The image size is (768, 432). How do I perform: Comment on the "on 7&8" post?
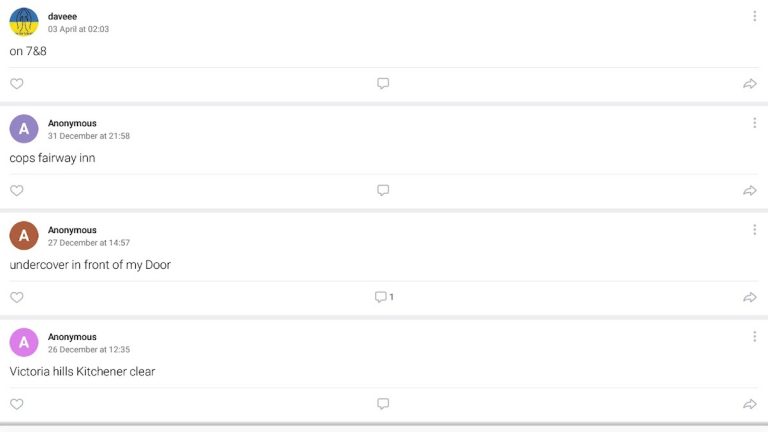[383, 84]
